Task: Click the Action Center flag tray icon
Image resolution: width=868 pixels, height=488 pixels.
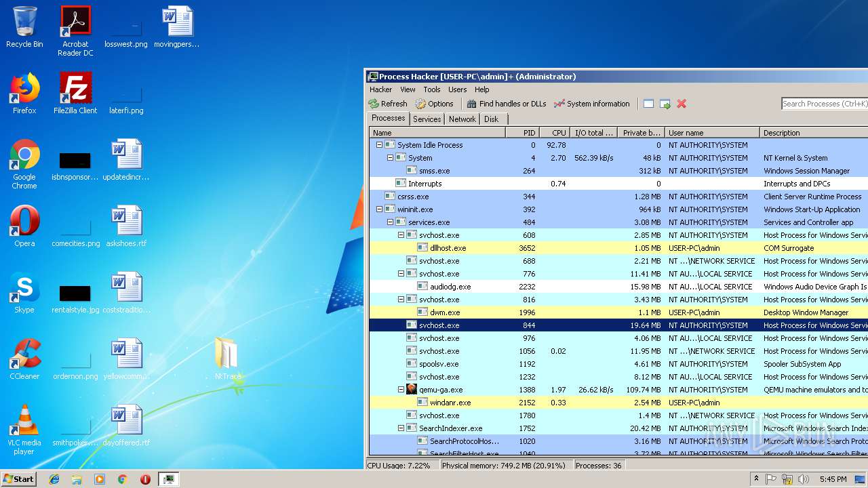Action: 771,479
